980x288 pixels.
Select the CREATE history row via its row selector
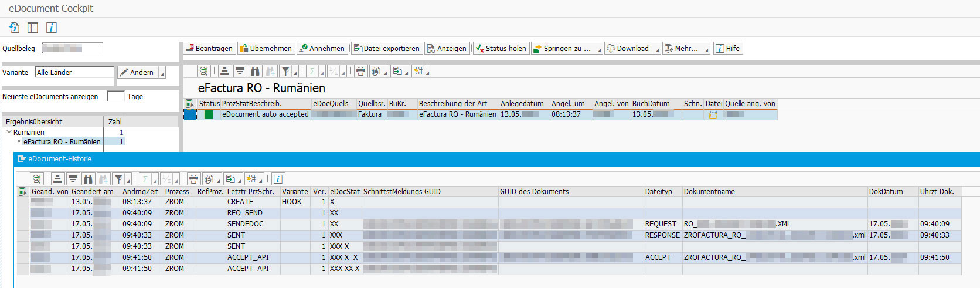pos(23,202)
